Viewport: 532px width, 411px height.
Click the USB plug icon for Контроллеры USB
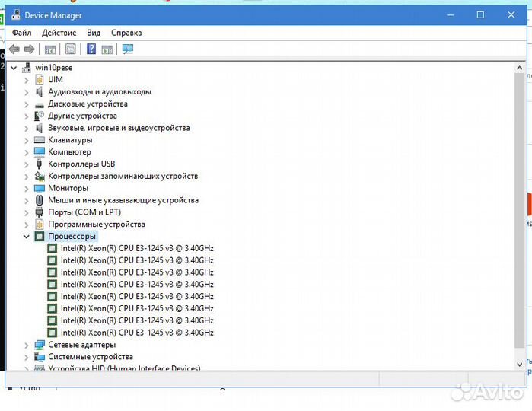tap(40, 164)
